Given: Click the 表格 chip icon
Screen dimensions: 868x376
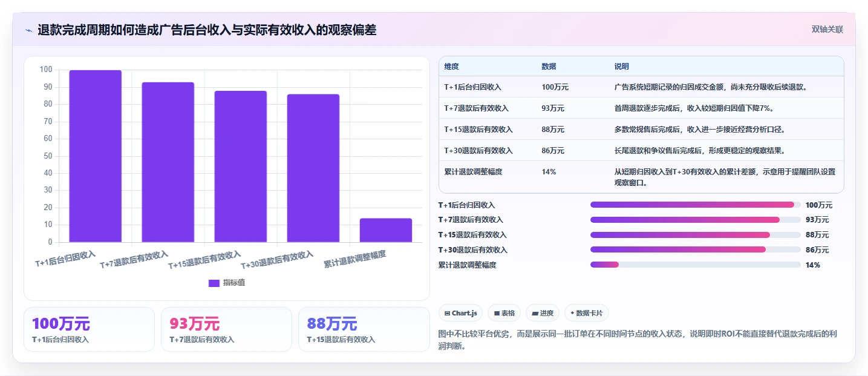Looking at the screenshot, I should [497, 314].
